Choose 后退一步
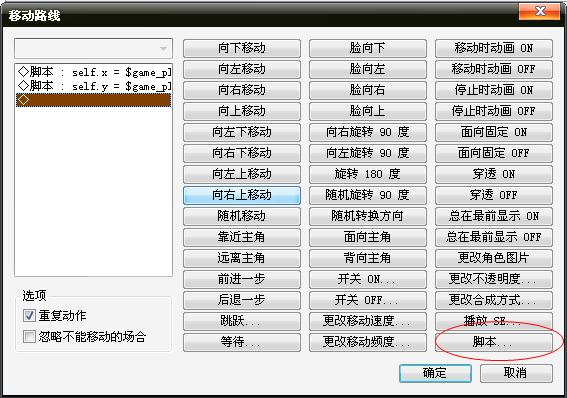The image size is (567, 398). [242, 300]
